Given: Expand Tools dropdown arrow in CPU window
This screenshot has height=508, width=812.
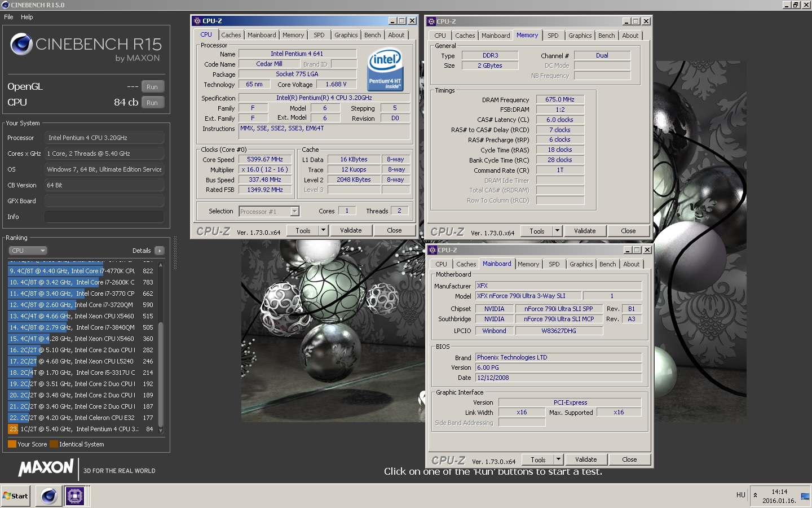Looking at the screenshot, I should click(x=323, y=230).
